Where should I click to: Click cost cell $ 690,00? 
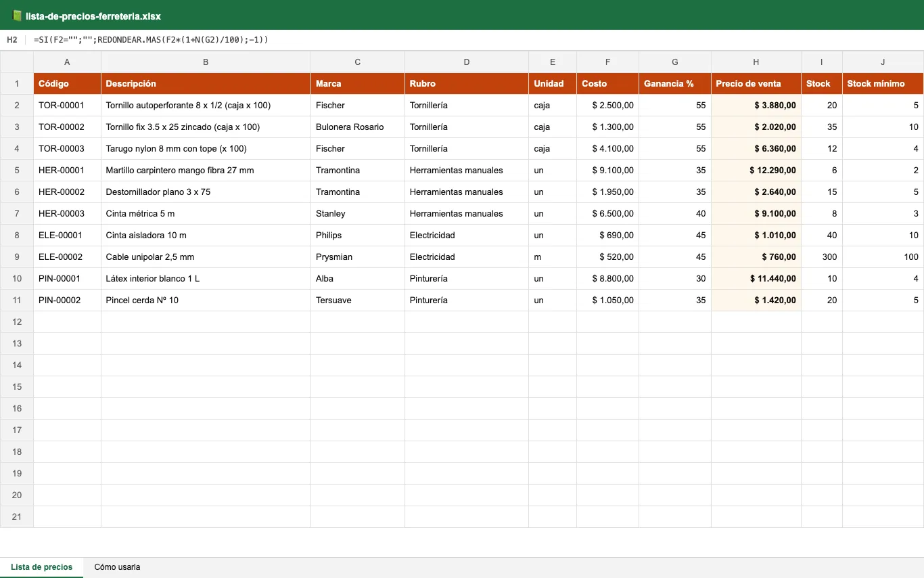pyautogui.click(x=607, y=236)
